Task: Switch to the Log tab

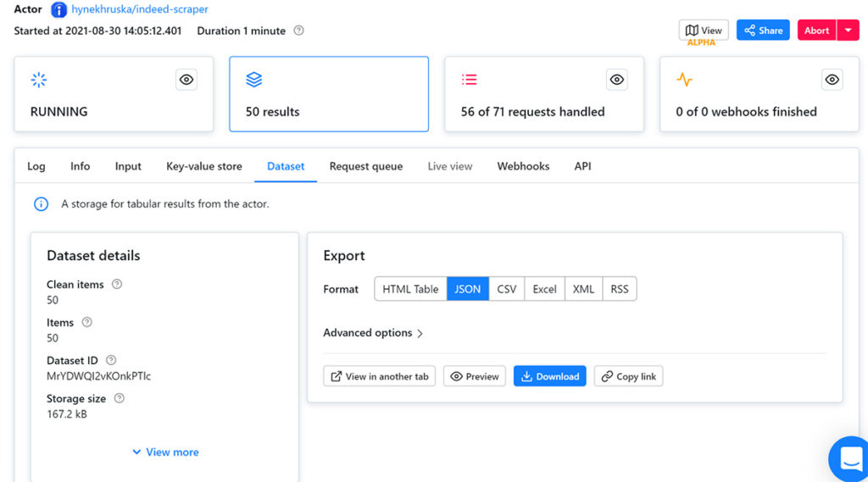Action: coord(36,166)
